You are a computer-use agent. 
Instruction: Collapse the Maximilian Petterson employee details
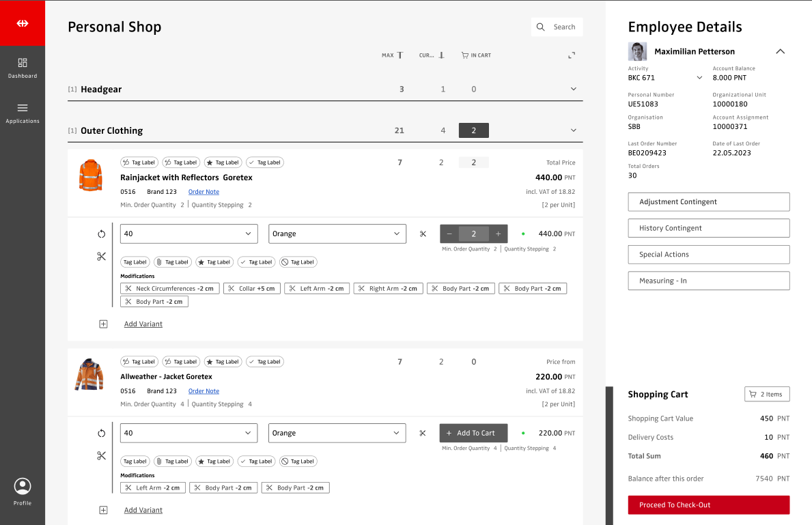coord(780,52)
